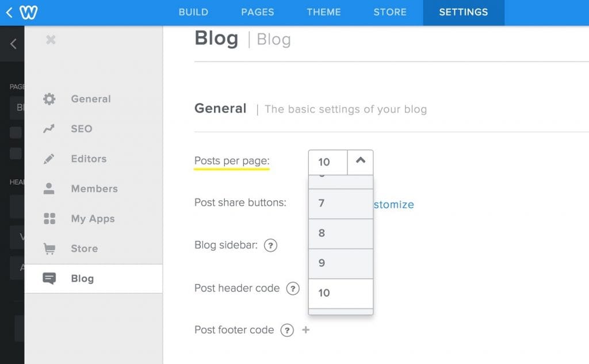
Task: Open Post footer code help icon
Action: pos(287,330)
